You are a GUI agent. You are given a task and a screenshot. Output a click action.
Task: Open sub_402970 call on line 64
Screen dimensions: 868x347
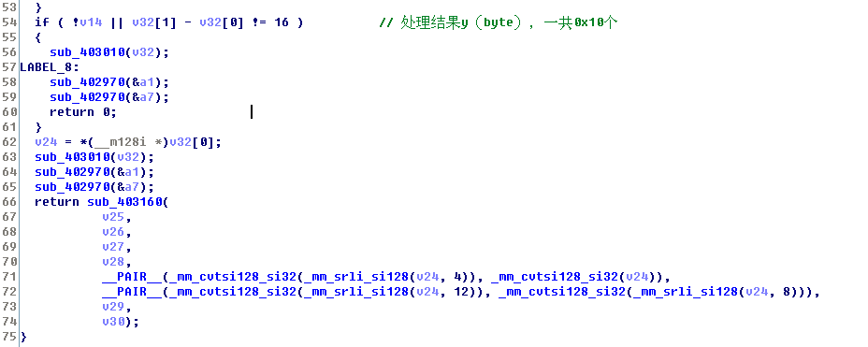pos(72,172)
